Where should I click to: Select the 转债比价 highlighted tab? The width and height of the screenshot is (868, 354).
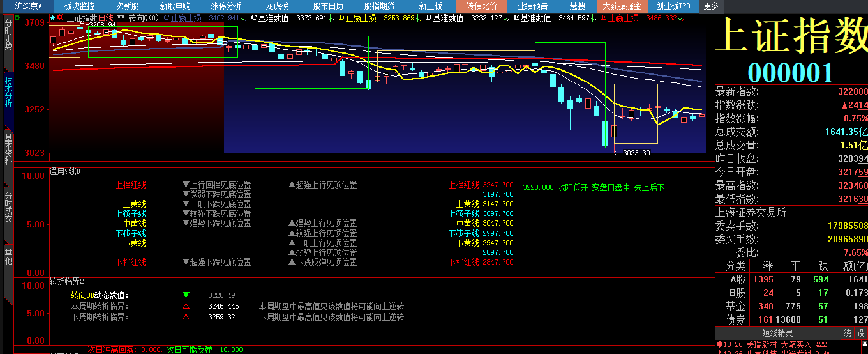481,6
